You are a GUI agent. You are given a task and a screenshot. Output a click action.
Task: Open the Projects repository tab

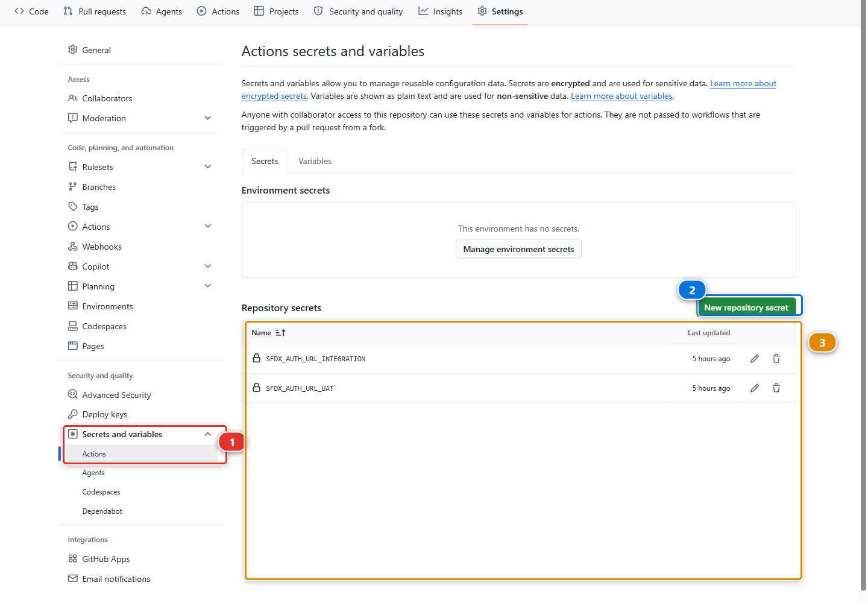coord(277,11)
